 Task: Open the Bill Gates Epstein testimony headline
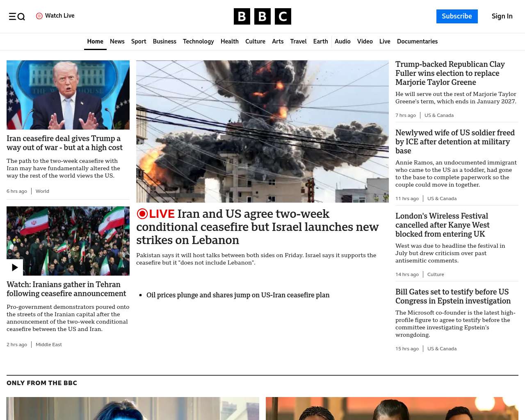453,297
